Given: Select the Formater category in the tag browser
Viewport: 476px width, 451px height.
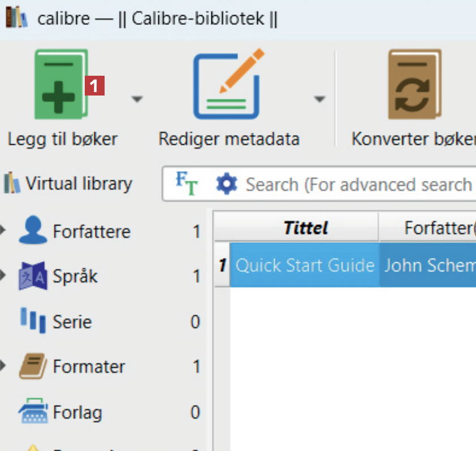Looking at the screenshot, I should pos(89,367).
